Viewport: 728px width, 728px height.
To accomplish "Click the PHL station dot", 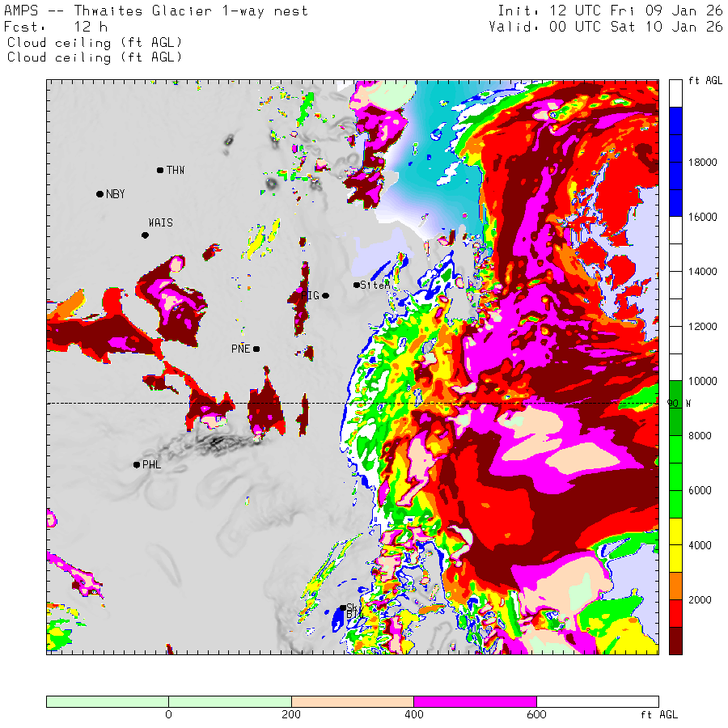I will point(136,464).
